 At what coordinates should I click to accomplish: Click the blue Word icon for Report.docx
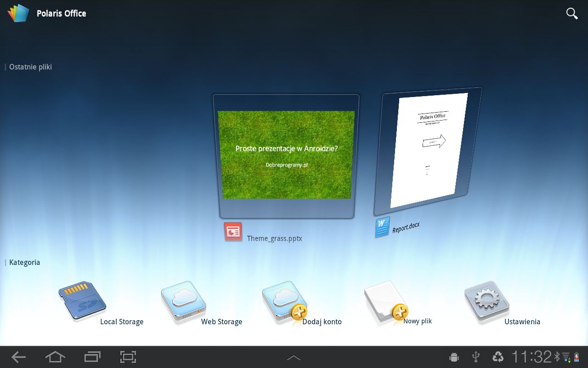pyautogui.click(x=382, y=227)
